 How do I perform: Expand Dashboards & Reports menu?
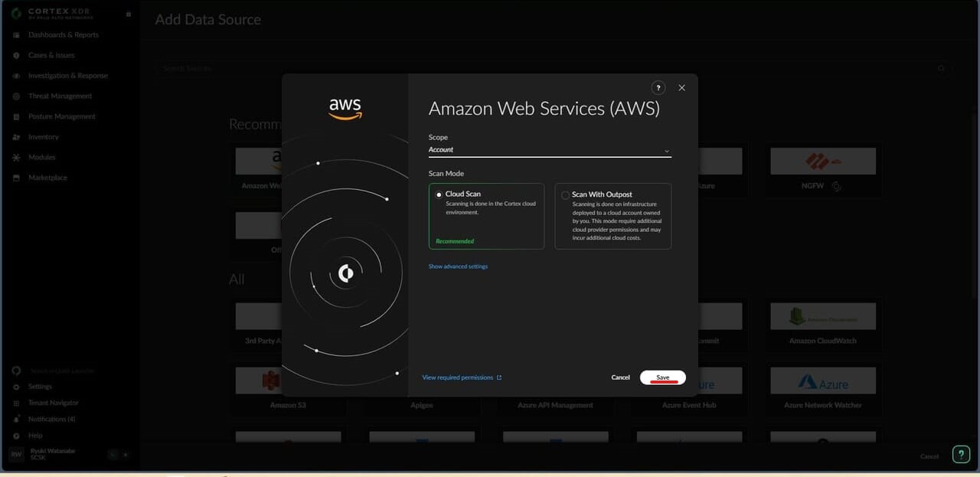click(64, 35)
